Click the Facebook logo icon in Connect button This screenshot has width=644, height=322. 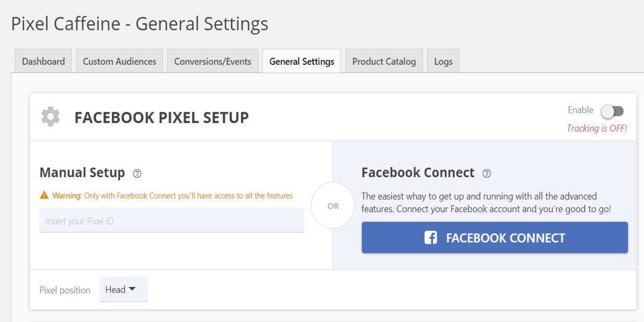coord(430,238)
